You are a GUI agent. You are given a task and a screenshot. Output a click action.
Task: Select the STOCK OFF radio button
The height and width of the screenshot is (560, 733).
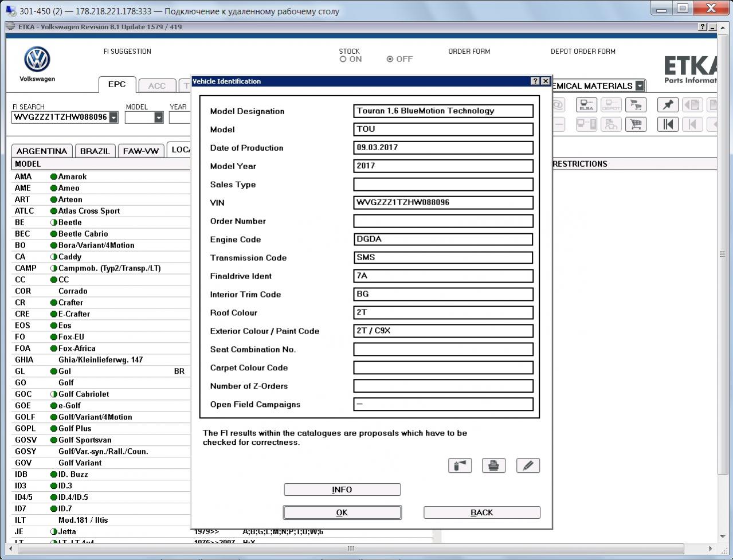390,59
